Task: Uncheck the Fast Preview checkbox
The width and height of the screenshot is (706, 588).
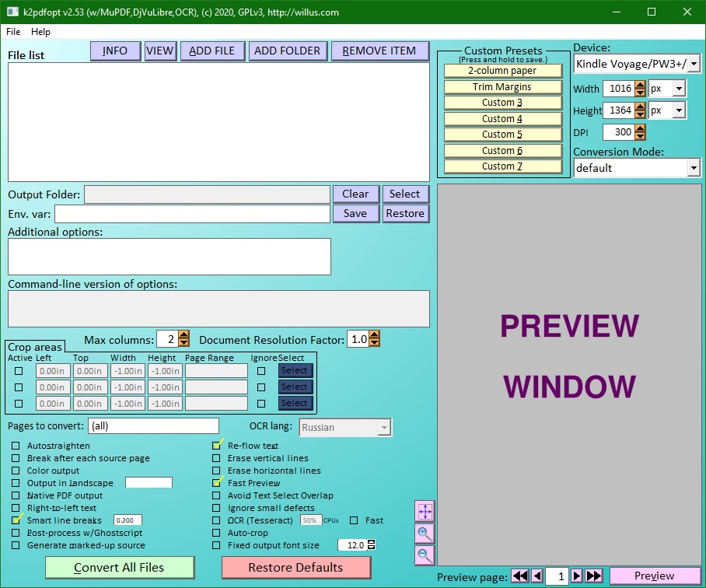Action: 217,483
